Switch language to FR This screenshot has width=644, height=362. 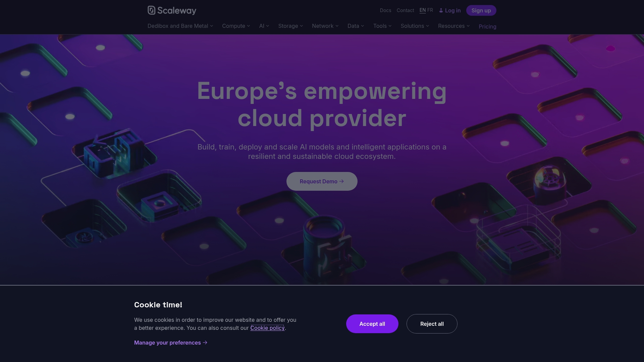(430, 10)
